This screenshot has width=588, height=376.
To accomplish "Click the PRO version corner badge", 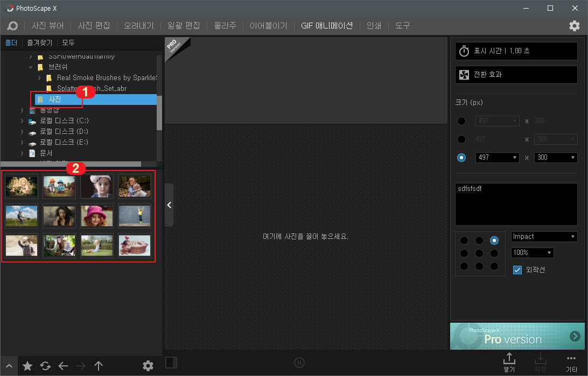I will pos(175,47).
